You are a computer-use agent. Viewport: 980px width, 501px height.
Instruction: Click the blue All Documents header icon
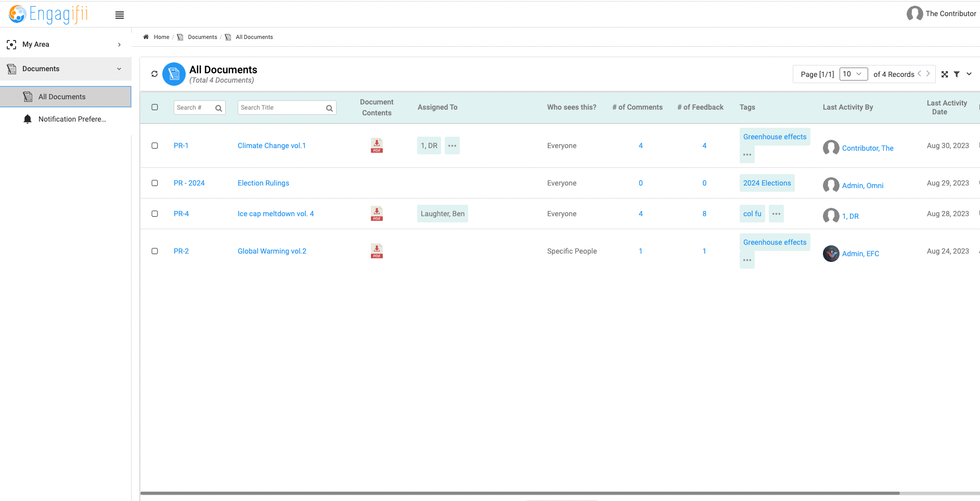pos(174,74)
